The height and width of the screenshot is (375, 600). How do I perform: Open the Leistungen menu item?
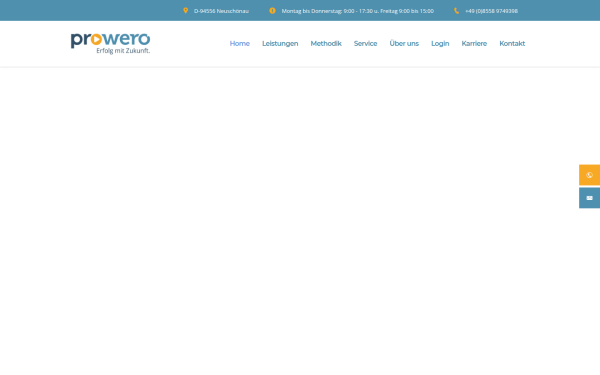280,44
